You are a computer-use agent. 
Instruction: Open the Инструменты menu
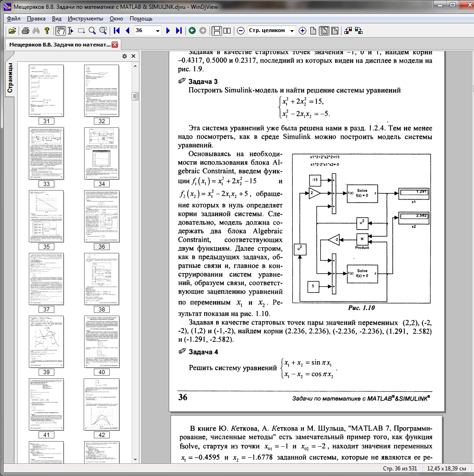coord(85,19)
